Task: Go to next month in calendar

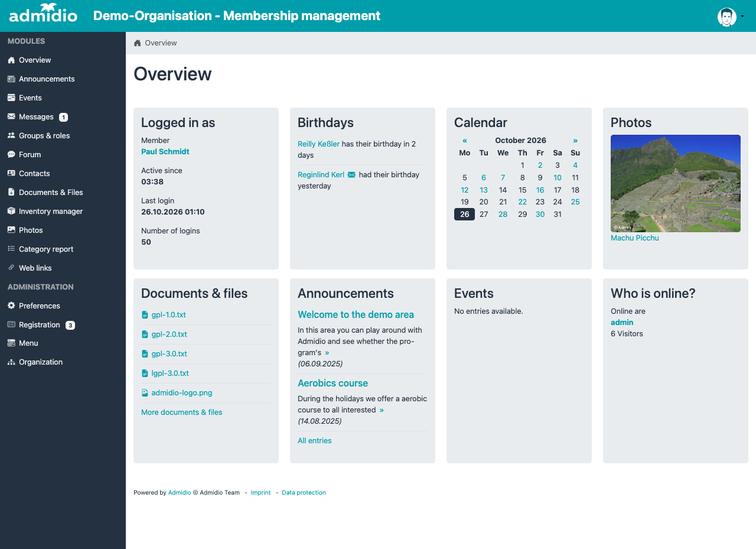Action: (x=575, y=141)
